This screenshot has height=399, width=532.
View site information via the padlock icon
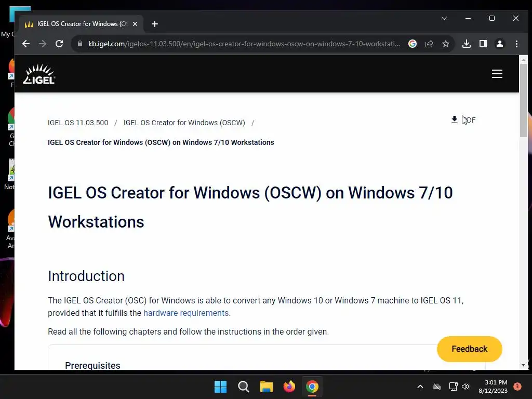pyautogui.click(x=80, y=44)
